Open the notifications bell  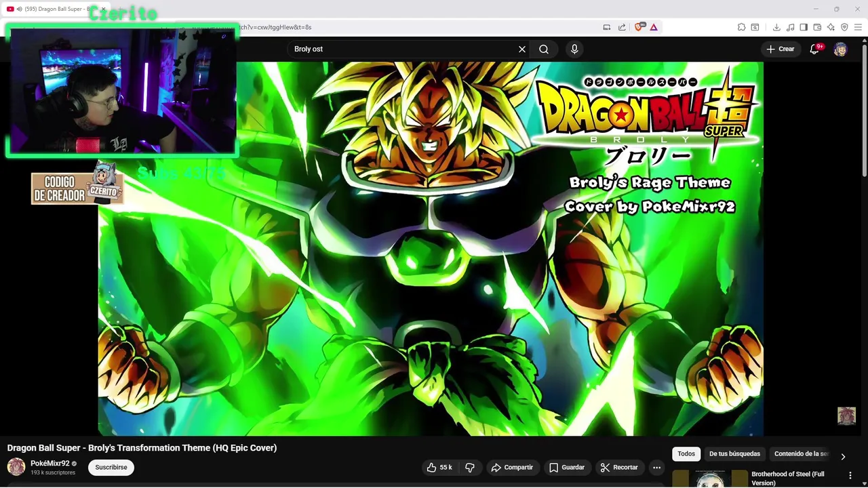point(815,49)
